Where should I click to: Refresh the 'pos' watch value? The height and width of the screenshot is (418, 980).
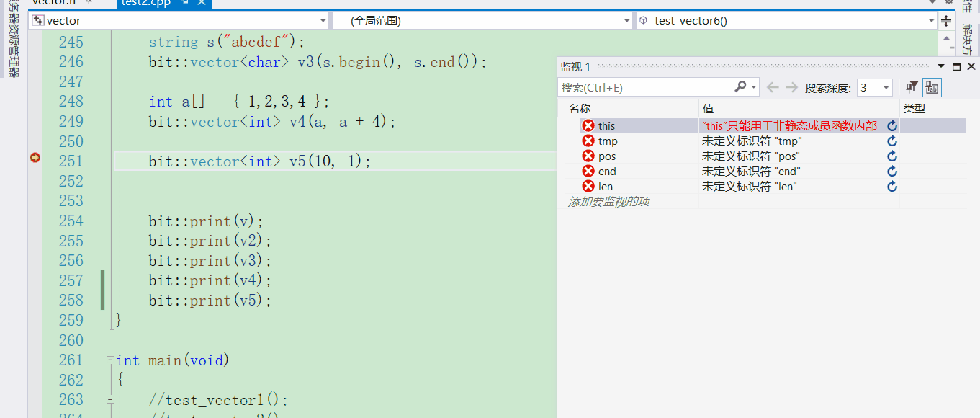click(892, 156)
